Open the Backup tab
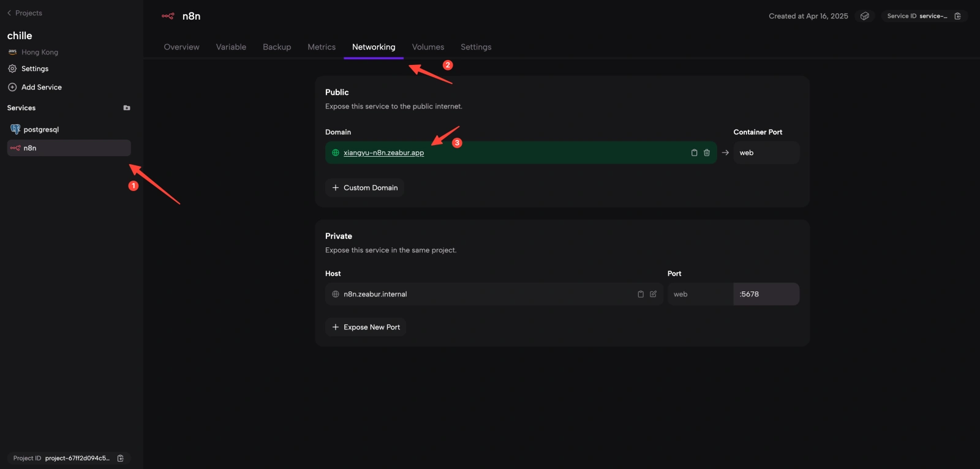The height and width of the screenshot is (469, 980). (277, 47)
